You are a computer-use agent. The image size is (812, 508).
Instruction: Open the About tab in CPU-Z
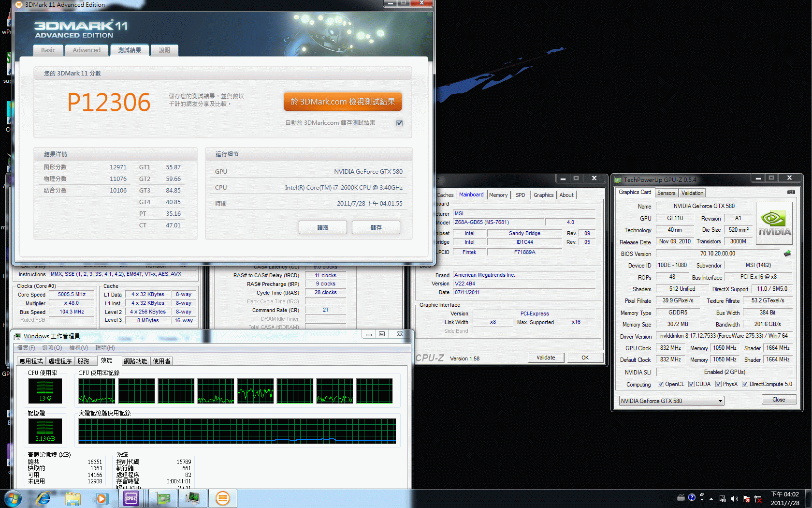(566, 195)
